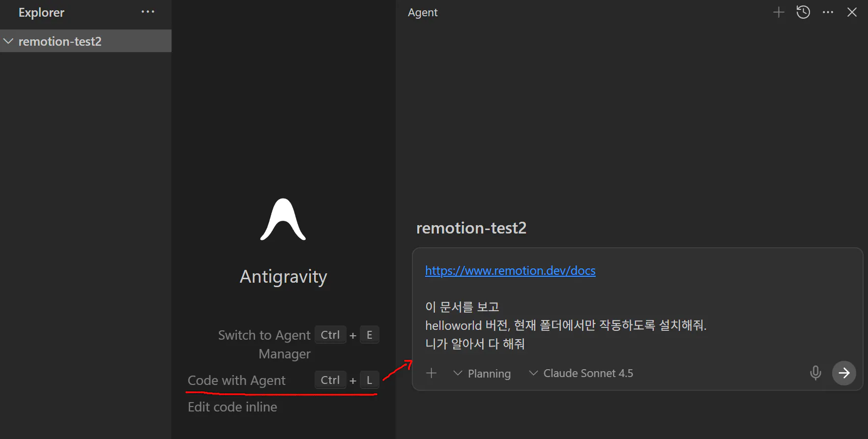Open the remotion.dev/docs link
The image size is (868, 439).
point(510,271)
